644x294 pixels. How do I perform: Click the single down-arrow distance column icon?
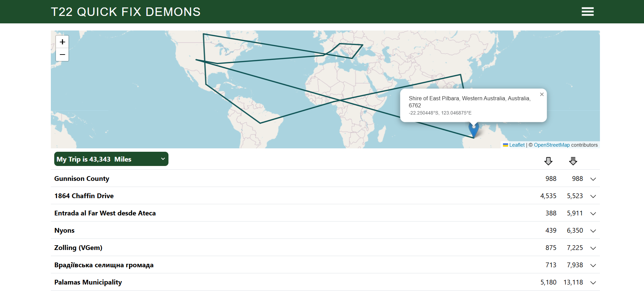coord(548,161)
